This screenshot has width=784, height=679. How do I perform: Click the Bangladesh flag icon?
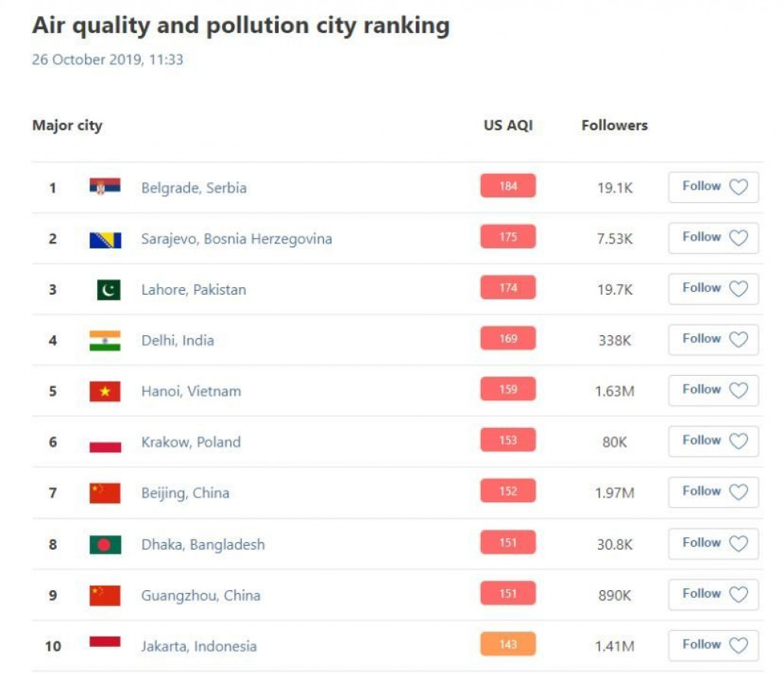pos(105,545)
